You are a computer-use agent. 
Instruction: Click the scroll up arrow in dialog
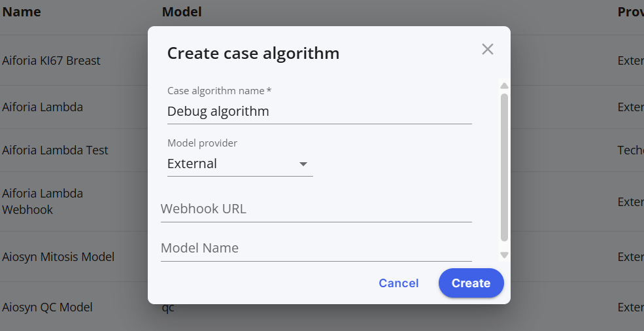coord(504,86)
